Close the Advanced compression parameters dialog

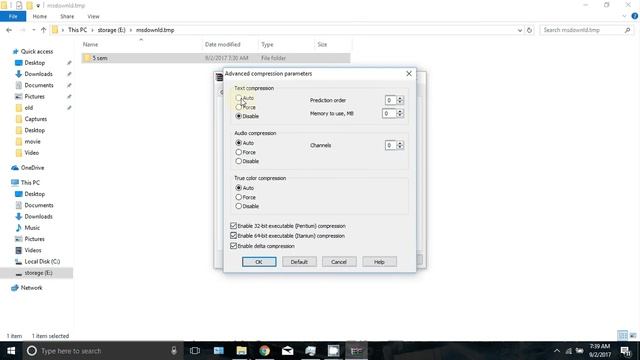pyautogui.click(x=409, y=73)
